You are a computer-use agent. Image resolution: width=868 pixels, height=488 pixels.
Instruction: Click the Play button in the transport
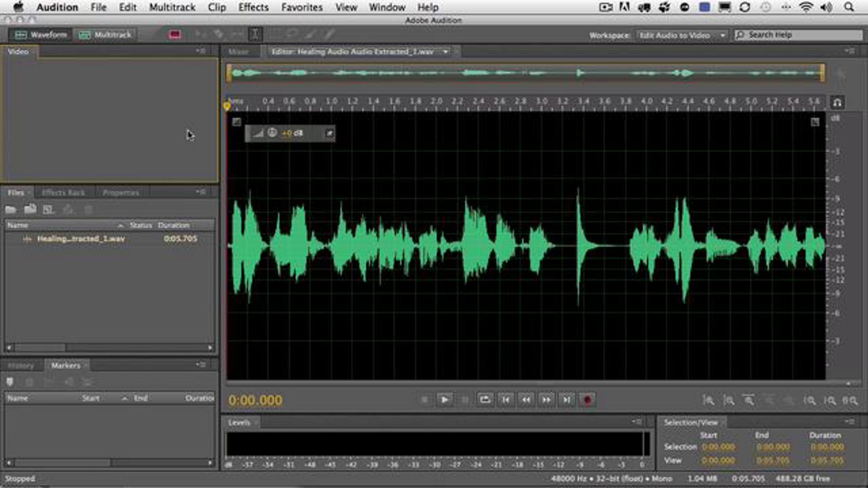[444, 400]
